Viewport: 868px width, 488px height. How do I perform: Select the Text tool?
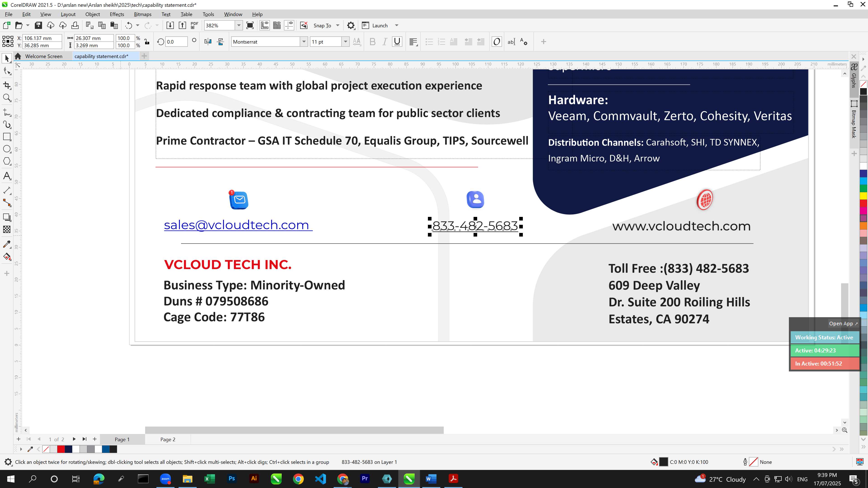[x=7, y=176]
